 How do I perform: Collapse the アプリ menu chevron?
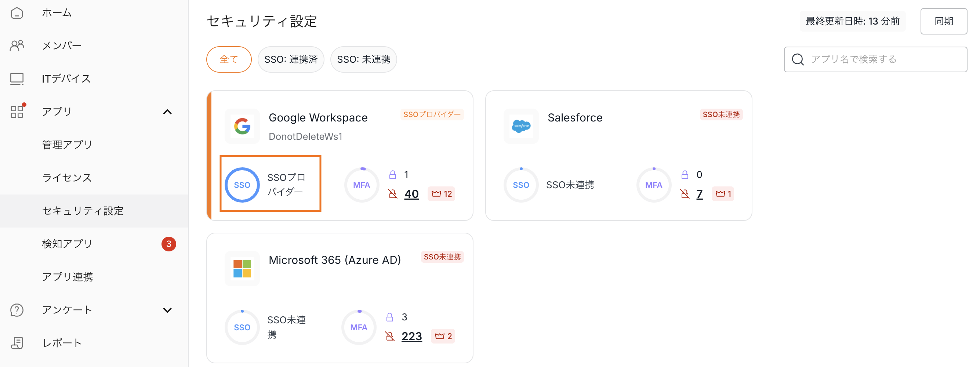[167, 112]
